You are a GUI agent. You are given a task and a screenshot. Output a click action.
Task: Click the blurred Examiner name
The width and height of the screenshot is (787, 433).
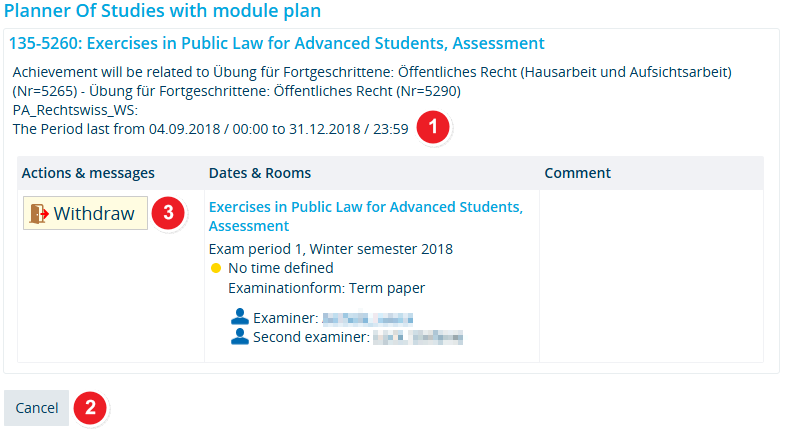(x=367, y=319)
